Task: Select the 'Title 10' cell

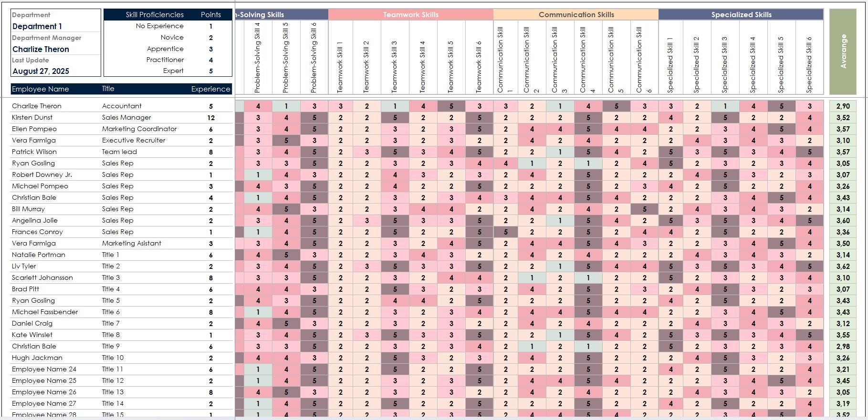Action: point(113,358)
